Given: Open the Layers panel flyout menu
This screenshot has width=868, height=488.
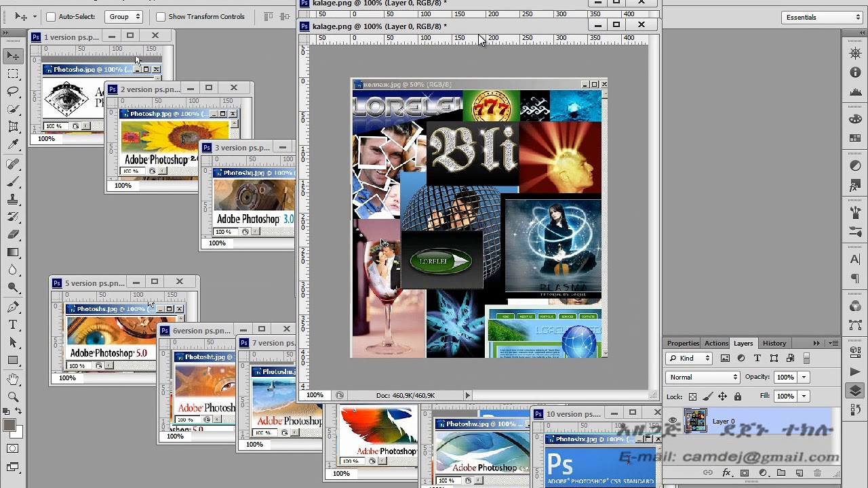Looking at the screenshot, I should pos(833,343).
